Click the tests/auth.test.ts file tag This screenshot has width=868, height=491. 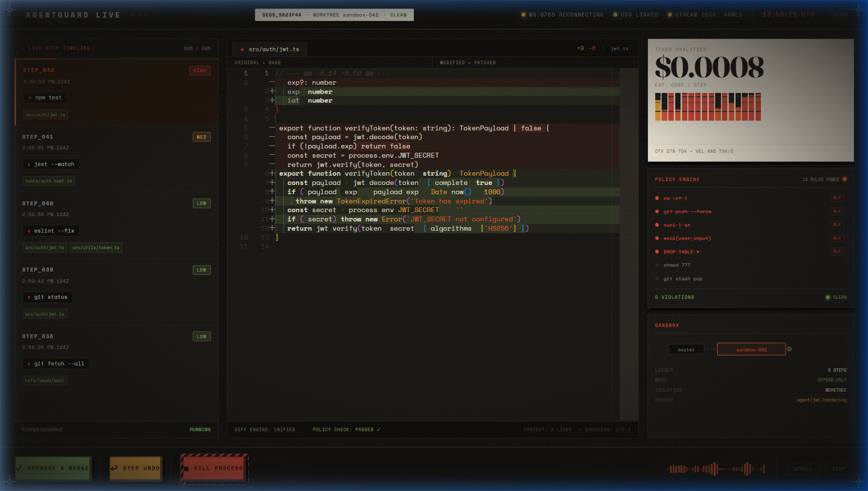(49, 181)
